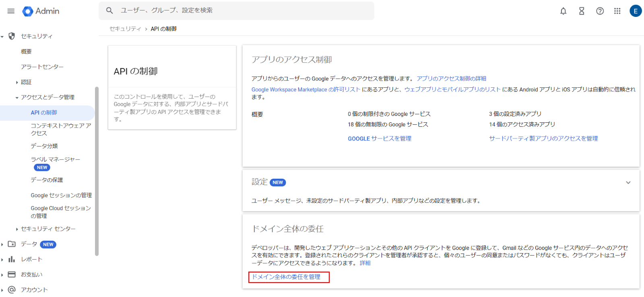This screenshot has width=644, height=297.
Task: Open コンテキストアウェア アクセス
Action: click(61, 129)
